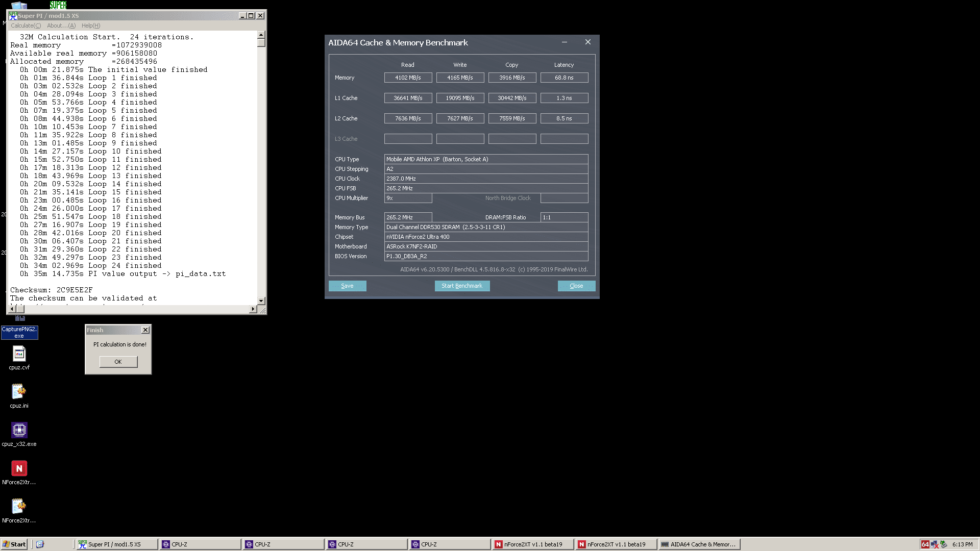980x551 pixels.
Task: Switch to Super PI from the taskbar
Action: (x=117, y=544)
